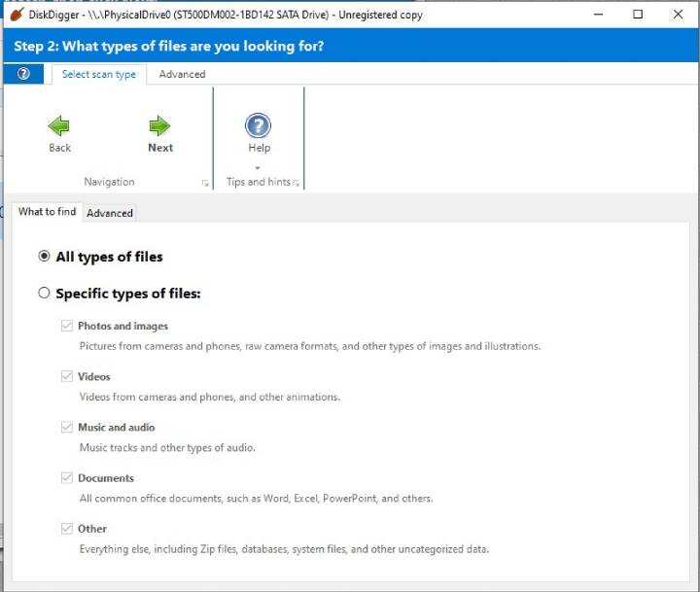Switch to the Select scan type ribbon tab
Screen dimensions: 700x592
(x=99, y=74)
